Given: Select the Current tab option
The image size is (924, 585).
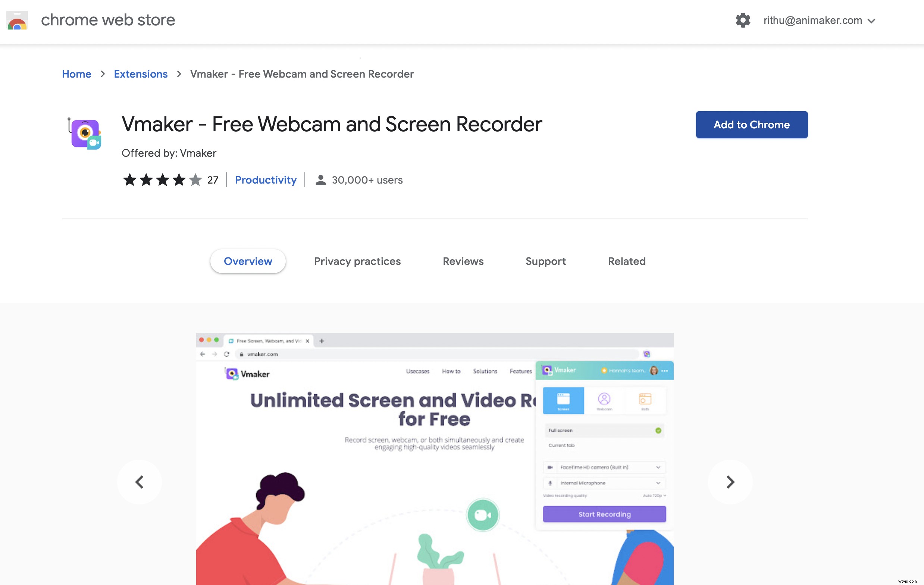Looking at the screenshot, I should [x=561, y=446].
